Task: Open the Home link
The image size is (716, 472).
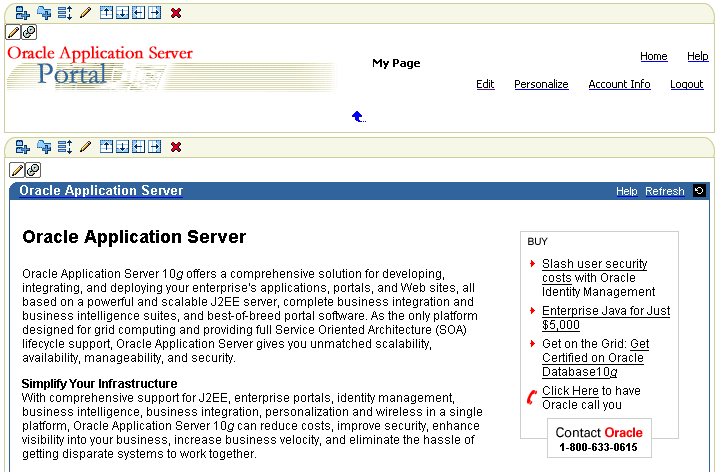Action: click(653, 56)
